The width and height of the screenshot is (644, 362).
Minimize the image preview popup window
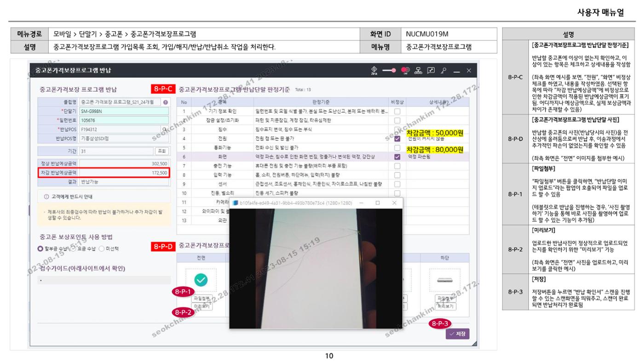pos(361,203)
